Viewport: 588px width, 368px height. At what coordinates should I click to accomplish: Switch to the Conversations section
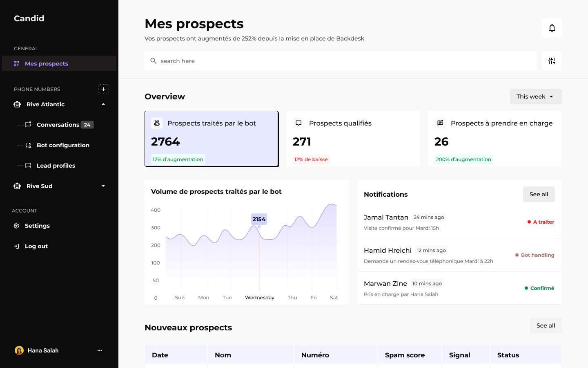58,125
